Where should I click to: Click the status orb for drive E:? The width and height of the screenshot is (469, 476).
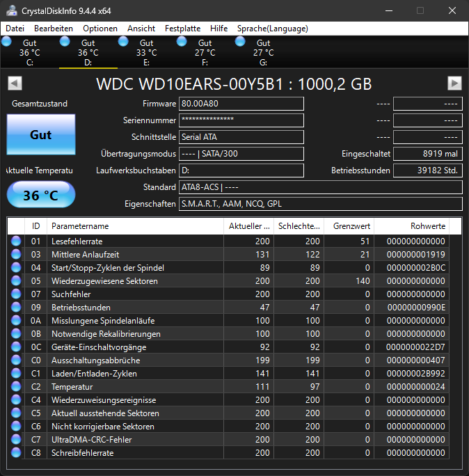(x=123, y=41)
